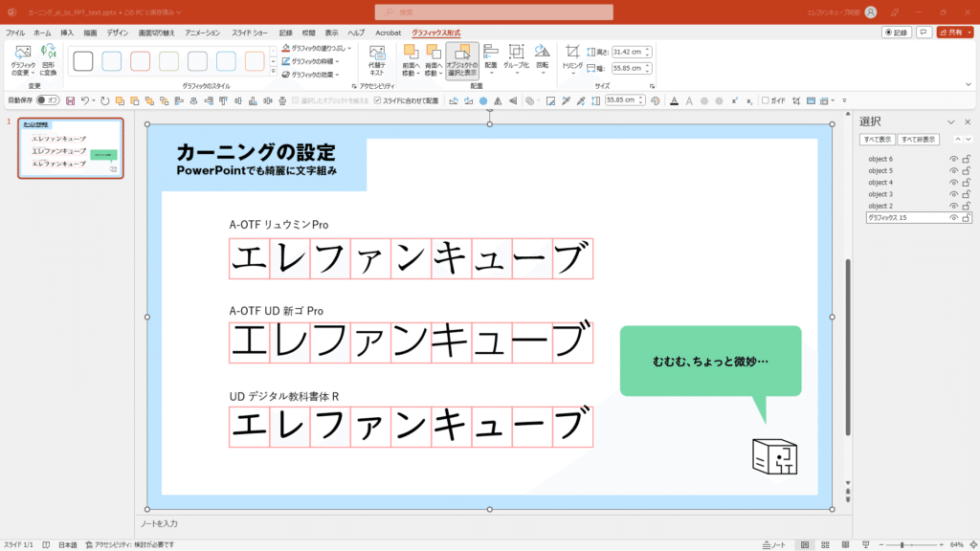Collapse the ribbon using the chevron at right

pyautogui.click(x=969, y=85)
